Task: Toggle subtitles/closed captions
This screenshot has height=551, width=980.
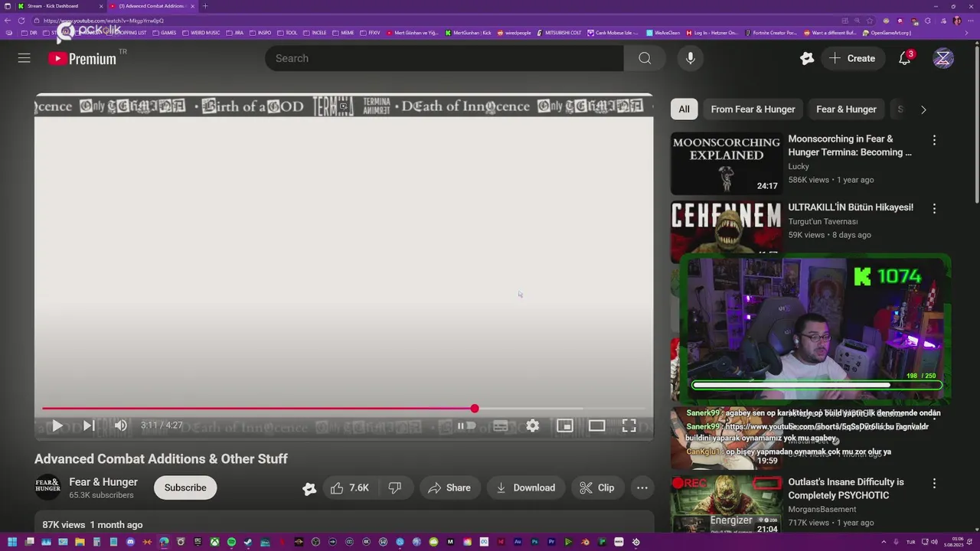Action: [x=500, y=426]
